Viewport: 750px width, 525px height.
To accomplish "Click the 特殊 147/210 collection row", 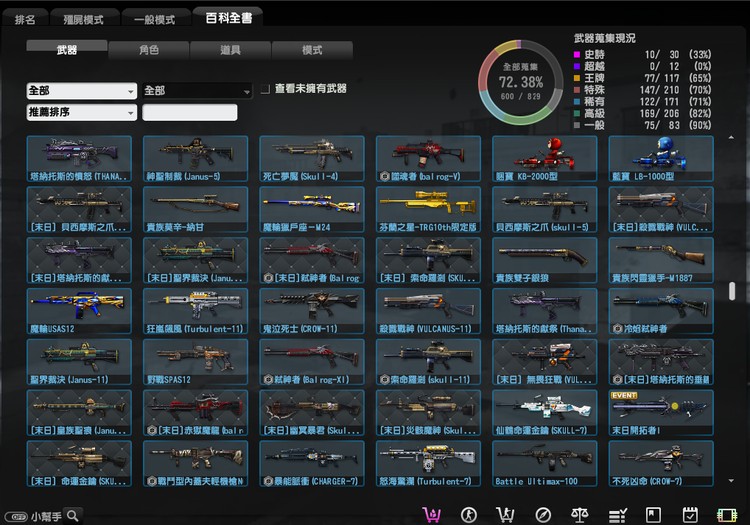I will (642, 90).
